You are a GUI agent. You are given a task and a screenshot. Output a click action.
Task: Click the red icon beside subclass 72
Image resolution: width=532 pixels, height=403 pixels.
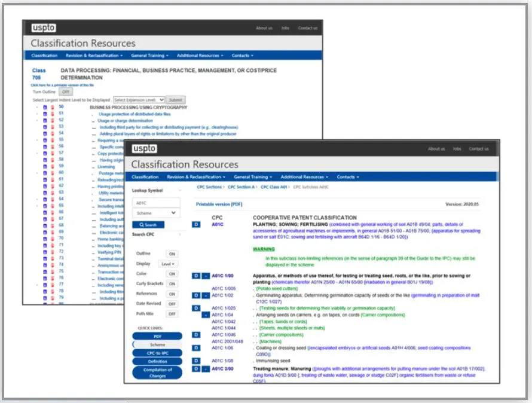(52, 252)
